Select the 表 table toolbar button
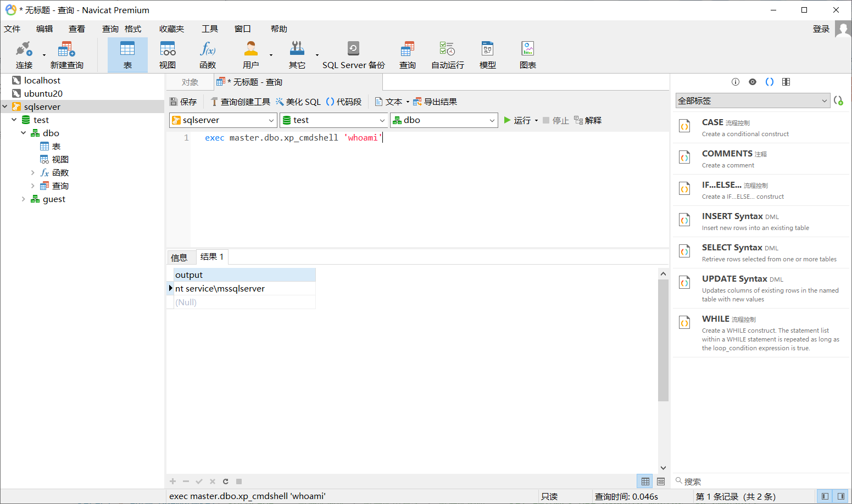 (127, 55)
